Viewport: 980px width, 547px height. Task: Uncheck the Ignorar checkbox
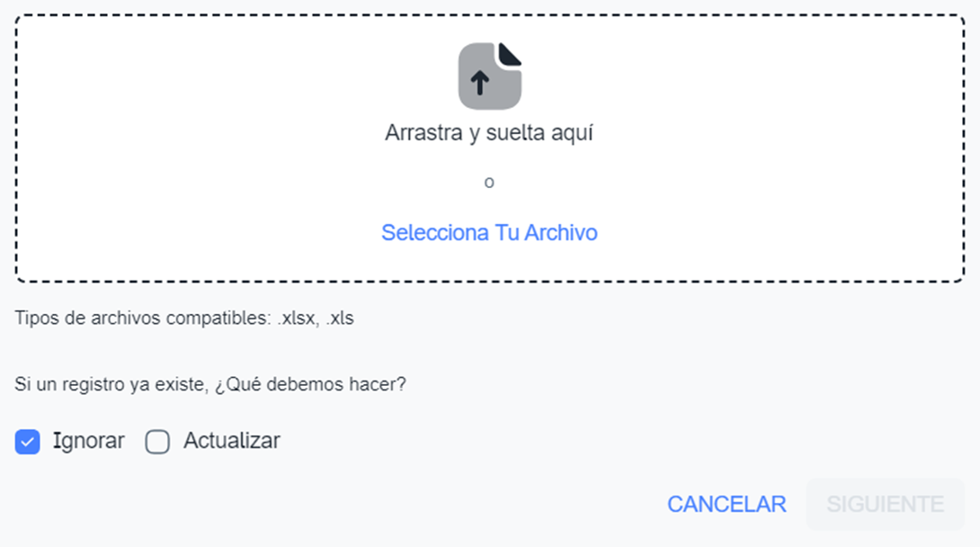click(x=28, y=442)
